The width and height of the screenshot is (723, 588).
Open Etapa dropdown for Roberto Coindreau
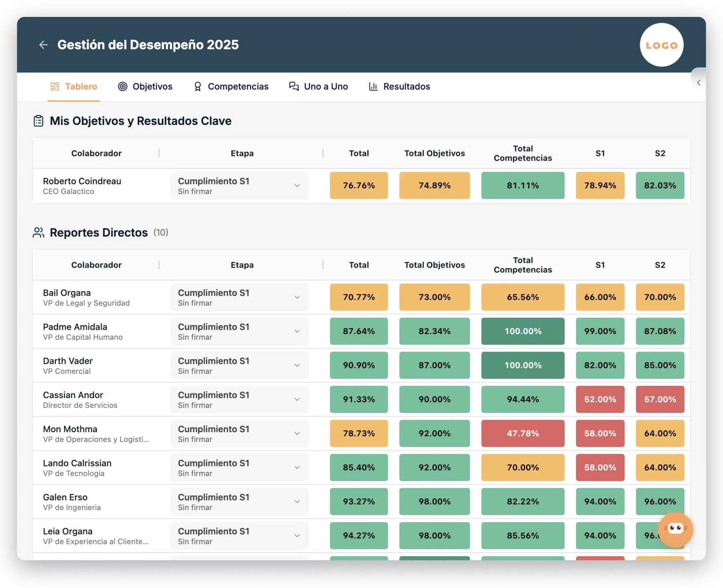(240, 186)
